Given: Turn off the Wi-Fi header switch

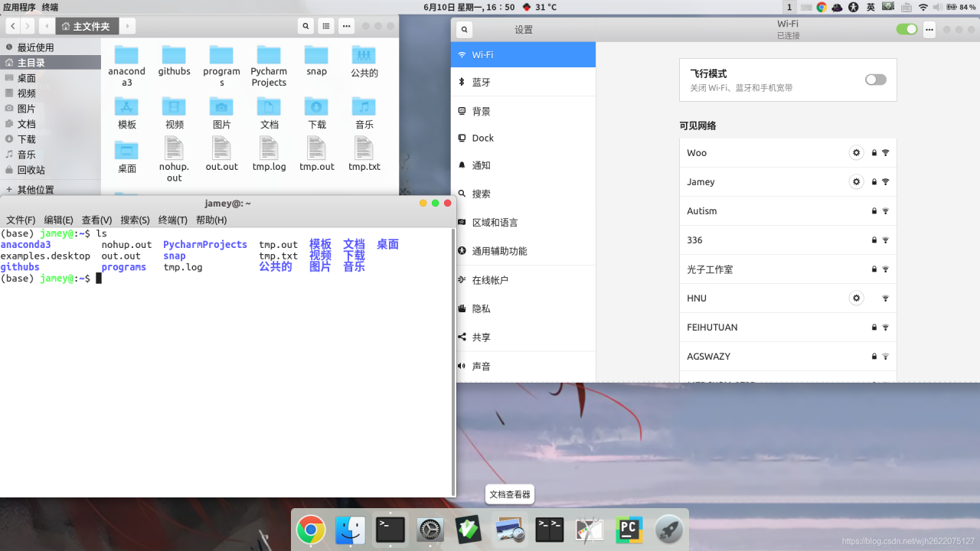Looking at the screenshot, I should [906, 29].
